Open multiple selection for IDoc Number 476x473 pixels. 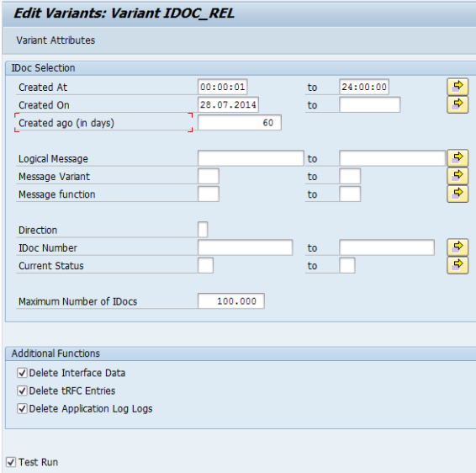pyautogui.click(x=457, y=247)
